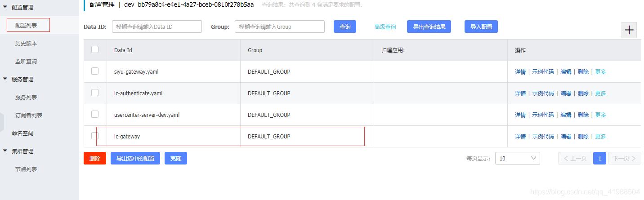Go to the 下一页 next page
This screenshot has width=644, height=200.
click(x=625, y=158)
